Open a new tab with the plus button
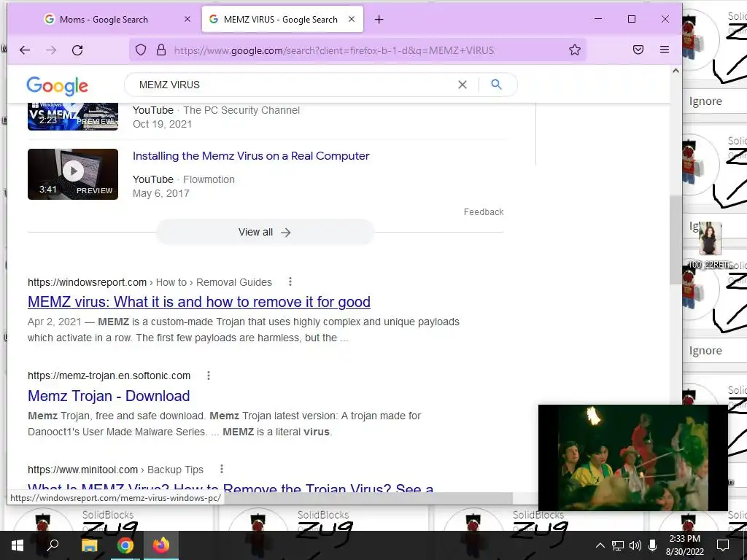This screenshot has height=560, width=747. (x=379, y=20)
